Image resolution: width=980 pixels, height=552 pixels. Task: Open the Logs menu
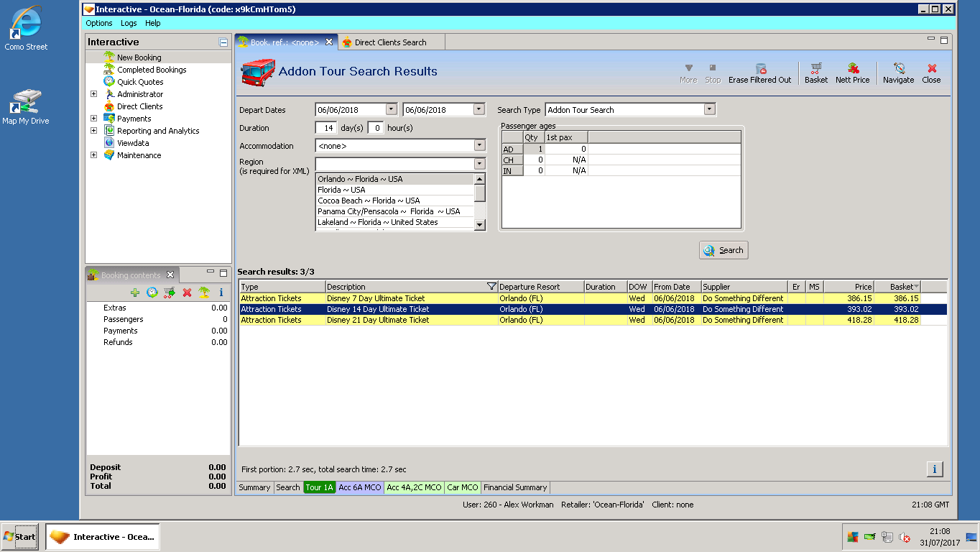(129, 23)
